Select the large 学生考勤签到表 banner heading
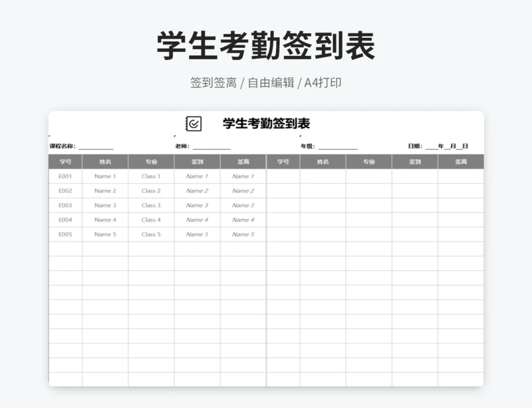Screen dimensions: 532x408 tap(266, 46)
